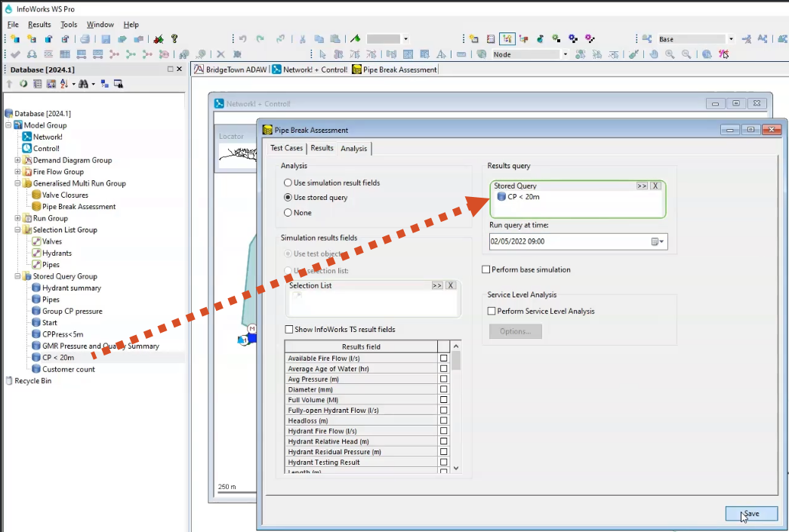The image size is (789, 532).
Task: Click the Refresh icon in Database panel
Action: [x=23, y=84]
